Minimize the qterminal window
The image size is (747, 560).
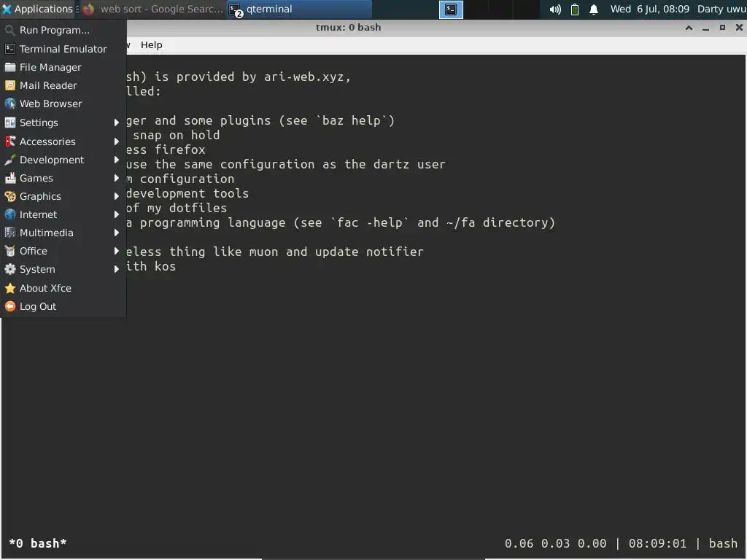705,28
